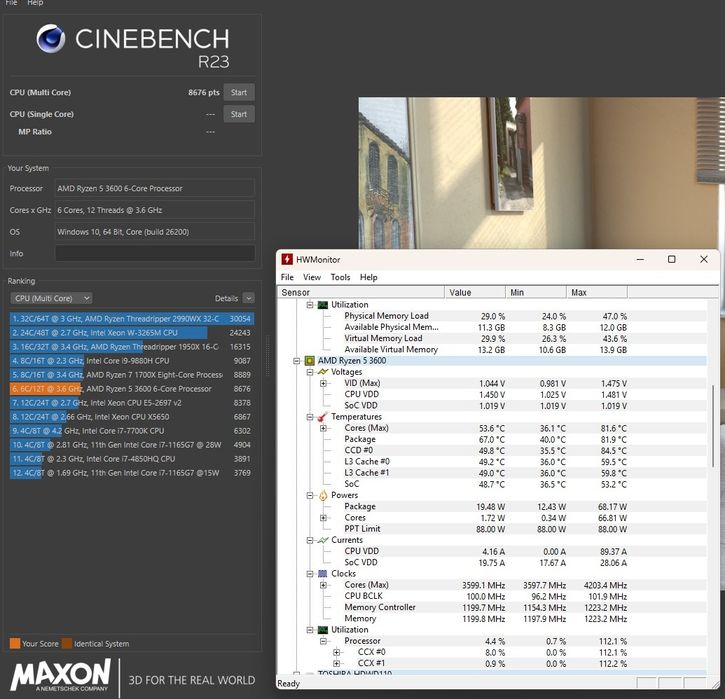Click the HWMonitor lightning app icon

tap(287, 259)
